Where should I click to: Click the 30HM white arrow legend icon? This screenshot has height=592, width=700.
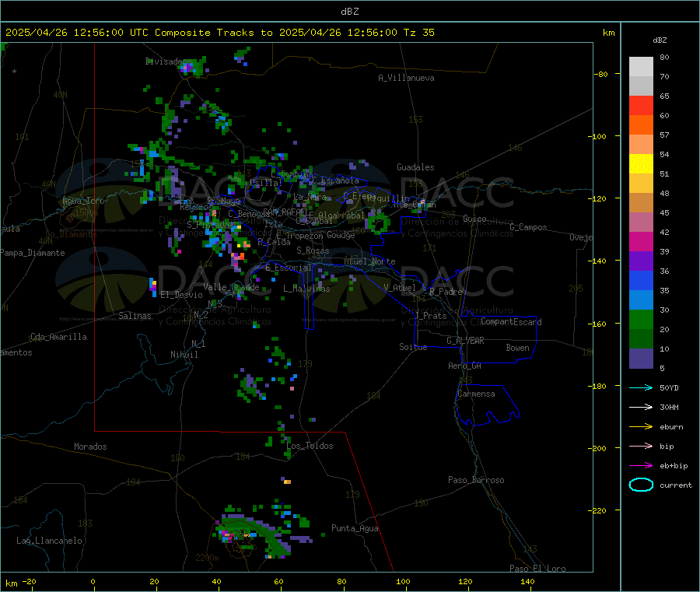coord(641,407)
